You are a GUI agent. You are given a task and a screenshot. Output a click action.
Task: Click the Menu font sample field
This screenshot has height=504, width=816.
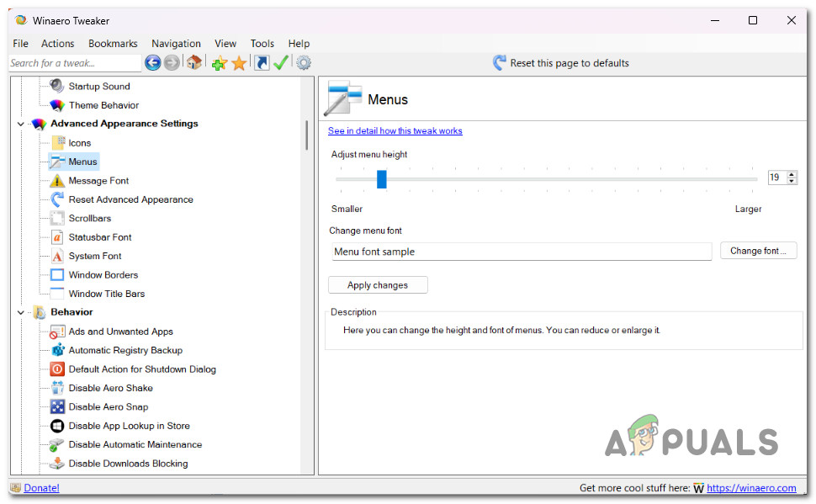tap(522, 252)
